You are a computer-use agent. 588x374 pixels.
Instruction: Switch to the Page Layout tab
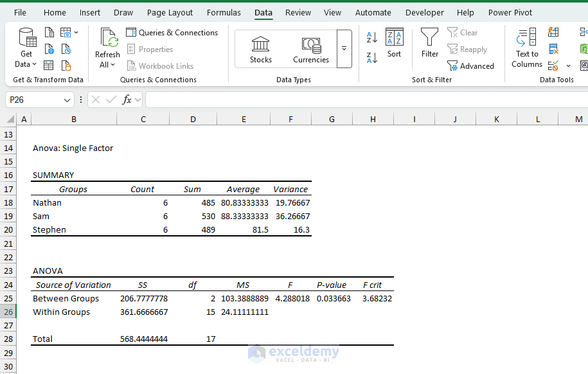[170, 13]
